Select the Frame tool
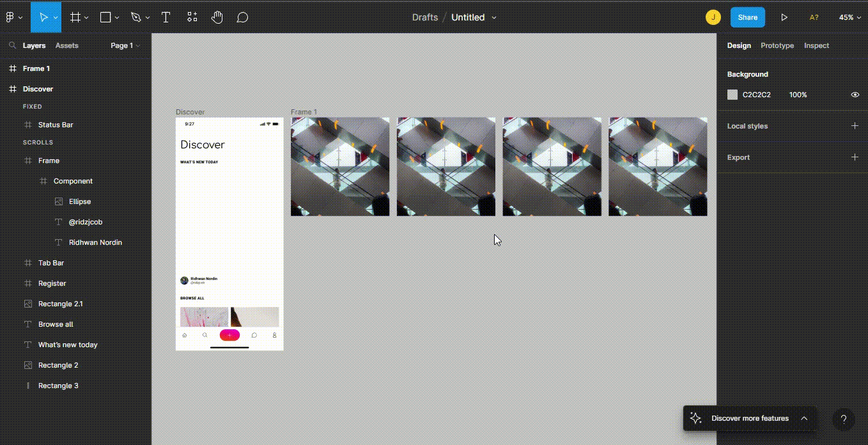 coord(75,17)
